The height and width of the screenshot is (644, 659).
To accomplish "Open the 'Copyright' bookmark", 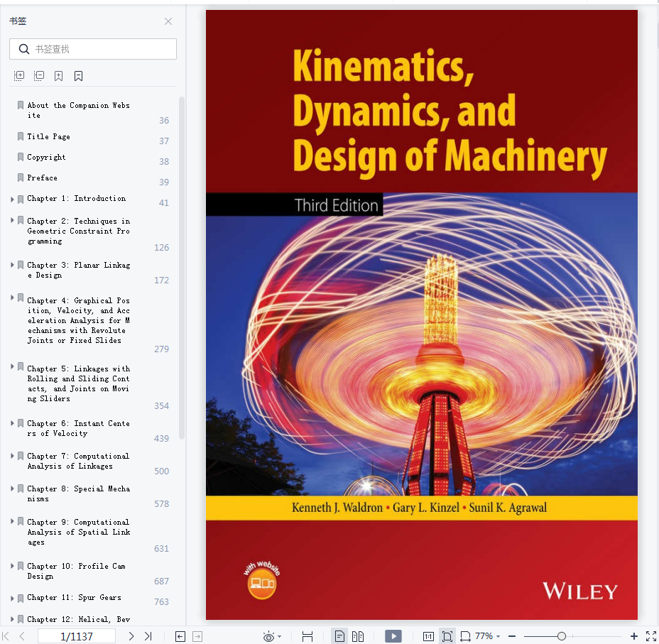I will pos(46,157).
